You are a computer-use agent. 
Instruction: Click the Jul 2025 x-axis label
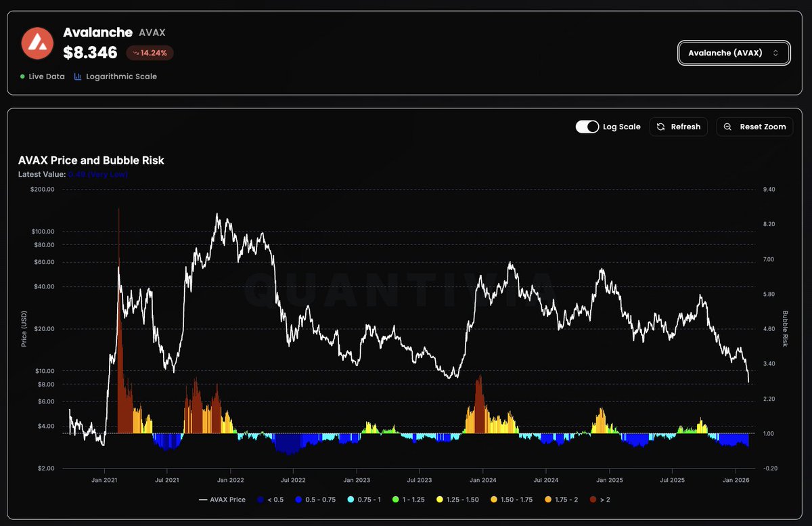coord(672,480)
